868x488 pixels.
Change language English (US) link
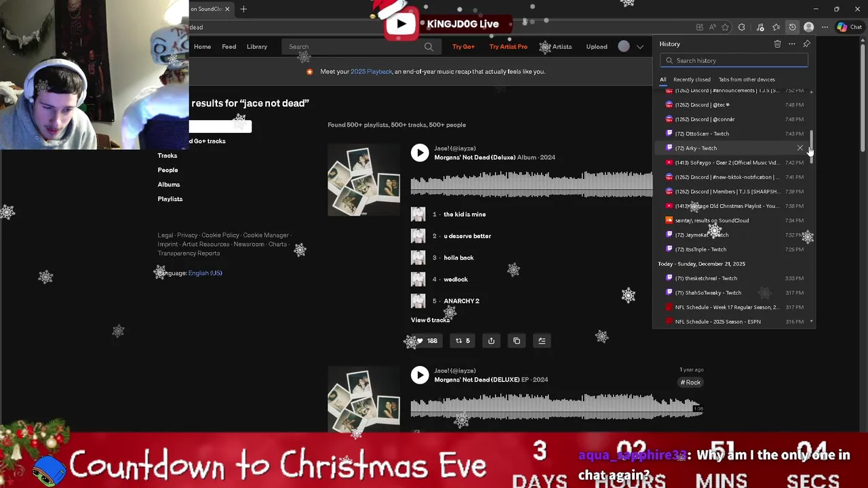205,273
